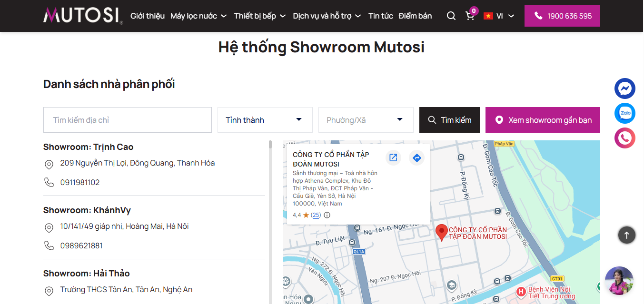Image resolution: width=644 pixels, height=304 pixels.
Task: Expand the Phường/Xã dropdown
Action: click(366, 120)
